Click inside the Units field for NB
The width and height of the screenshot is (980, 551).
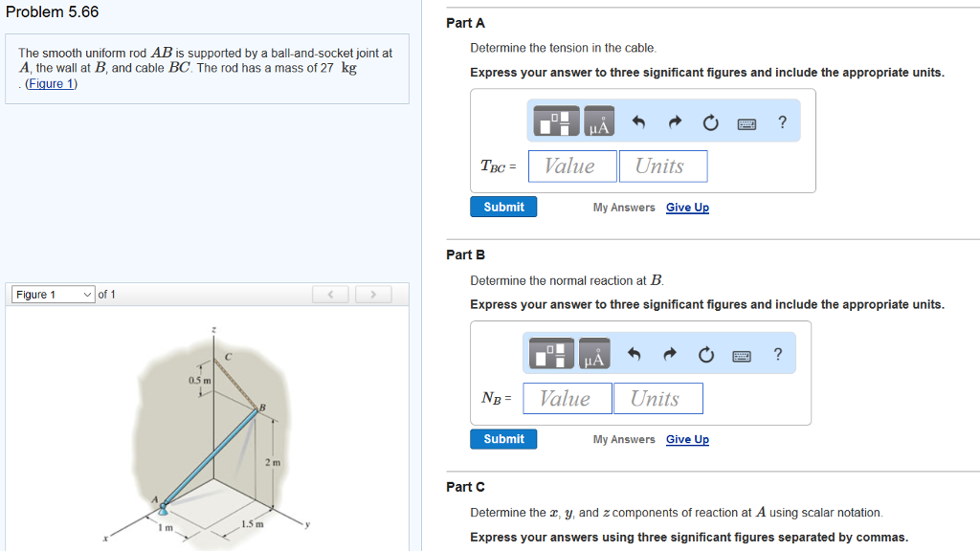click(x=657, y=398)
